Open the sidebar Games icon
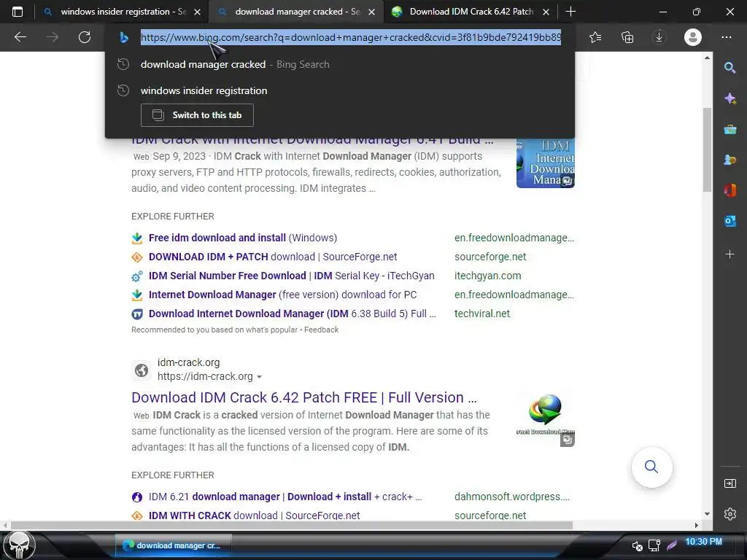Screen dimensions: 747x560 (729, 160)
